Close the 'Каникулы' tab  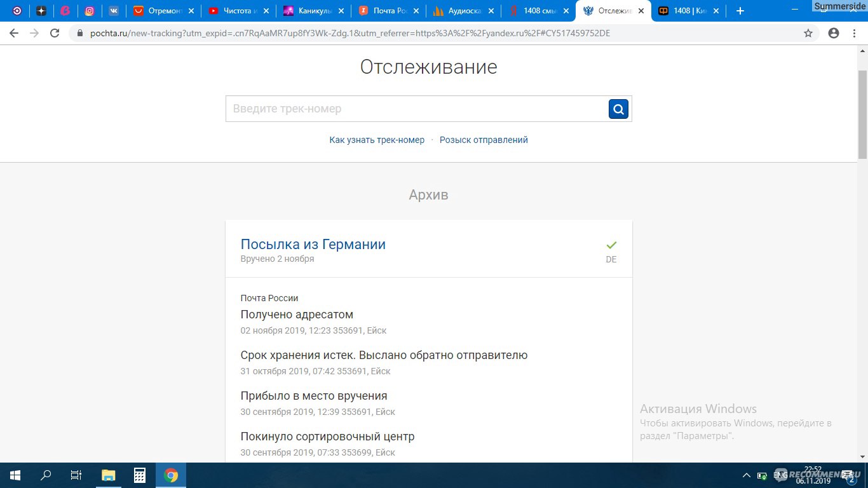click(x=342, y=11)
